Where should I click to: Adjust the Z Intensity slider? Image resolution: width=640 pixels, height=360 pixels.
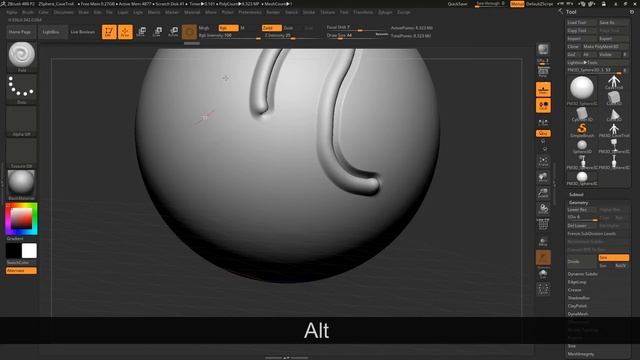click(292, 36)
